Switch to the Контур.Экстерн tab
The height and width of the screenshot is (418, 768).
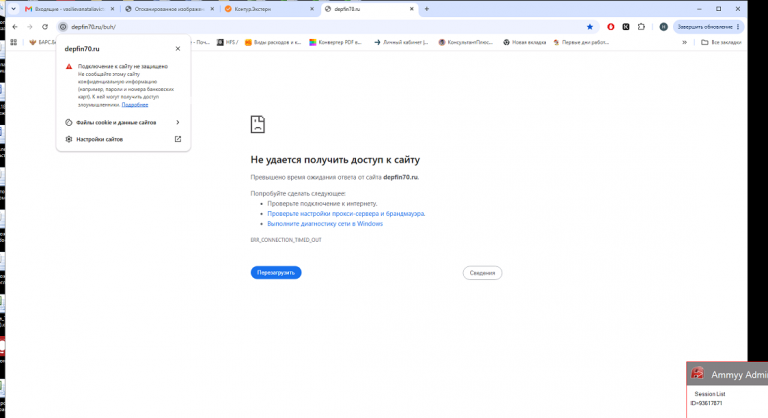(267, 9)
